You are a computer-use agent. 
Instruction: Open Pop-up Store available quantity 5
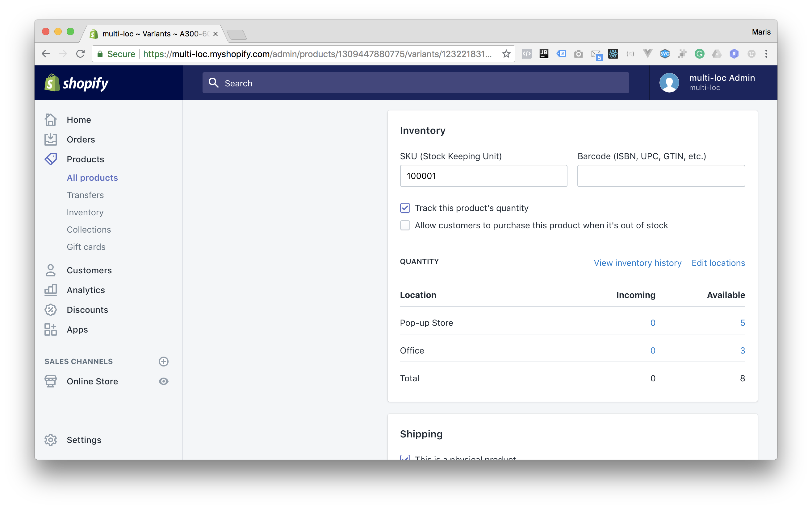click(x=742, y=322)
